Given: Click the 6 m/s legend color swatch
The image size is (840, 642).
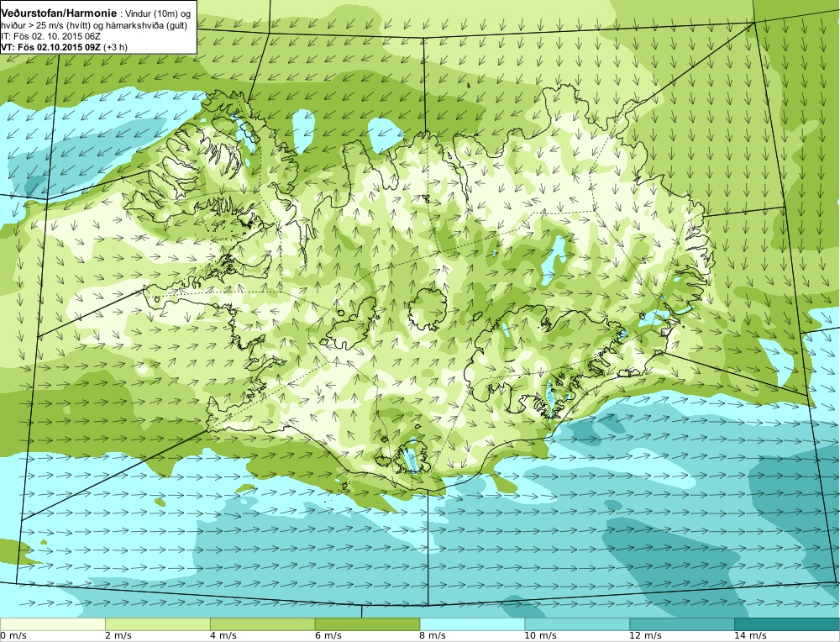Looking at the screenshot, I should 368,624.
